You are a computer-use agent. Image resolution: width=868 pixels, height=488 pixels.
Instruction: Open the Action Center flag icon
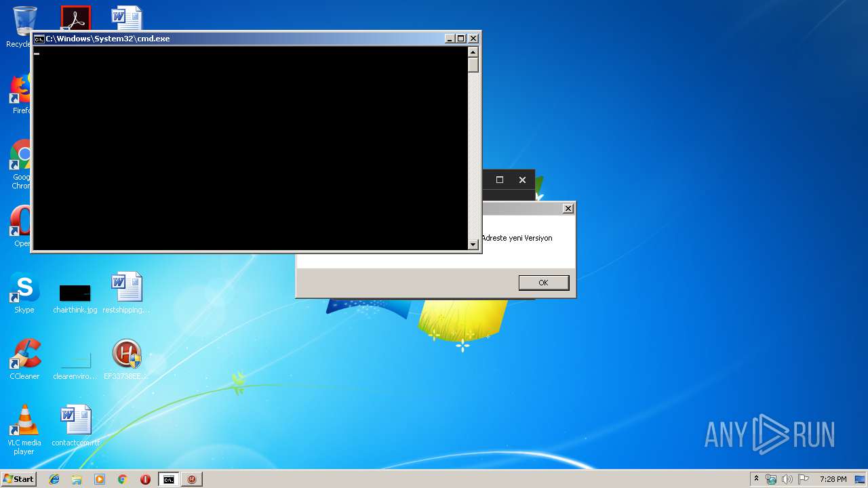click(x=804, y=479)
